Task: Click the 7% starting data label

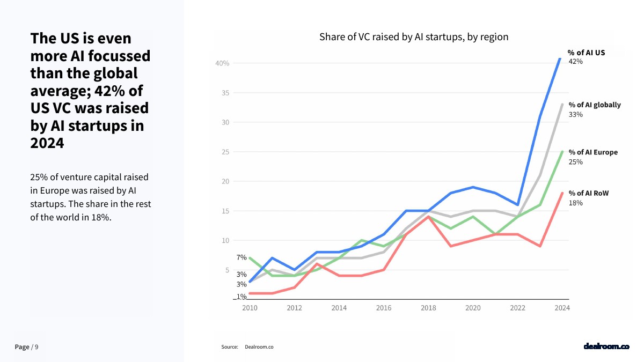Action: click(241, 257)
